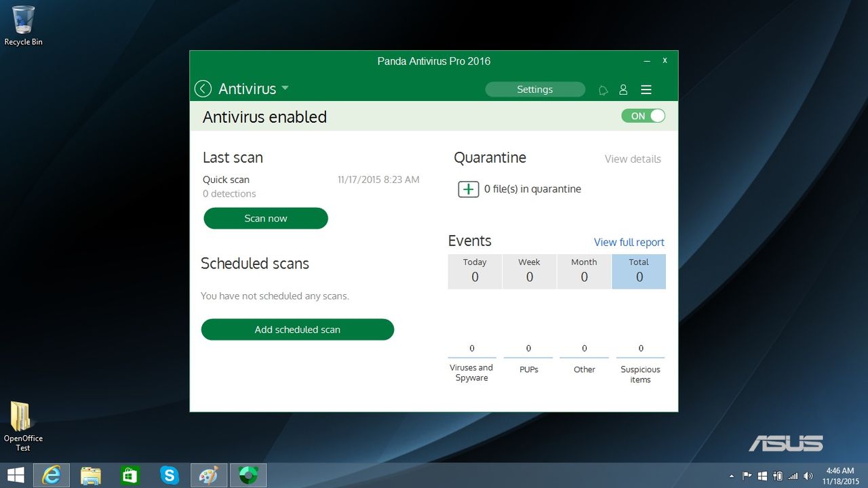Click the '0 detections' text
868x488 pixels.
(x=229, y=194)
